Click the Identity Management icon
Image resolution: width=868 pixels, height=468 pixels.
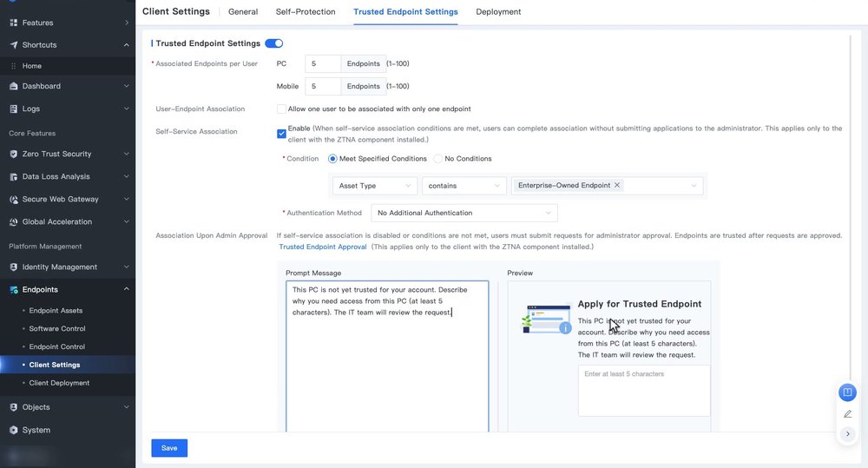(13, 267)
